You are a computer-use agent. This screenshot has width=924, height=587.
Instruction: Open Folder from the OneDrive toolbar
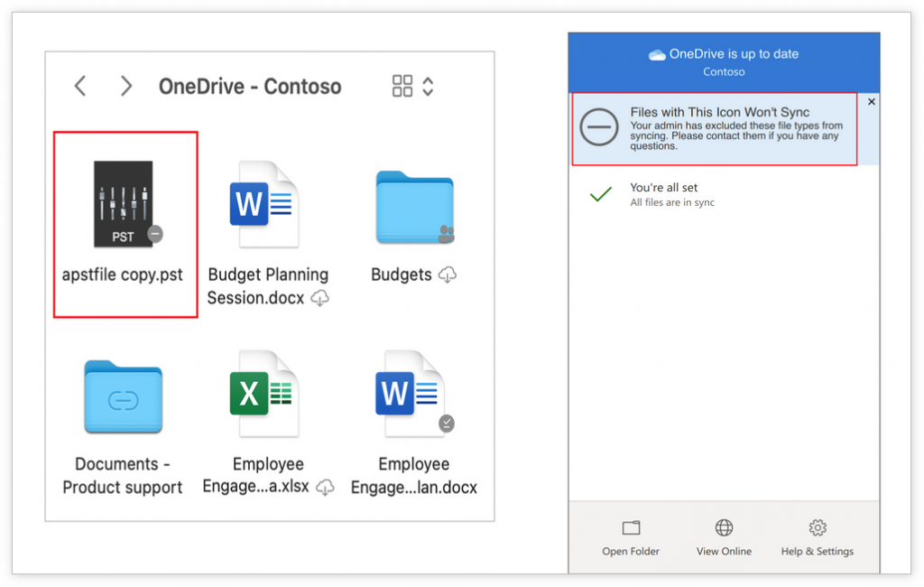tap(630, 537)
